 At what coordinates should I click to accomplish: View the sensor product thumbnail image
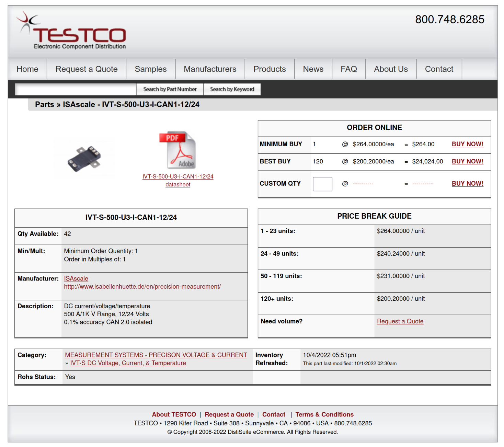click(x=84, y=158)
